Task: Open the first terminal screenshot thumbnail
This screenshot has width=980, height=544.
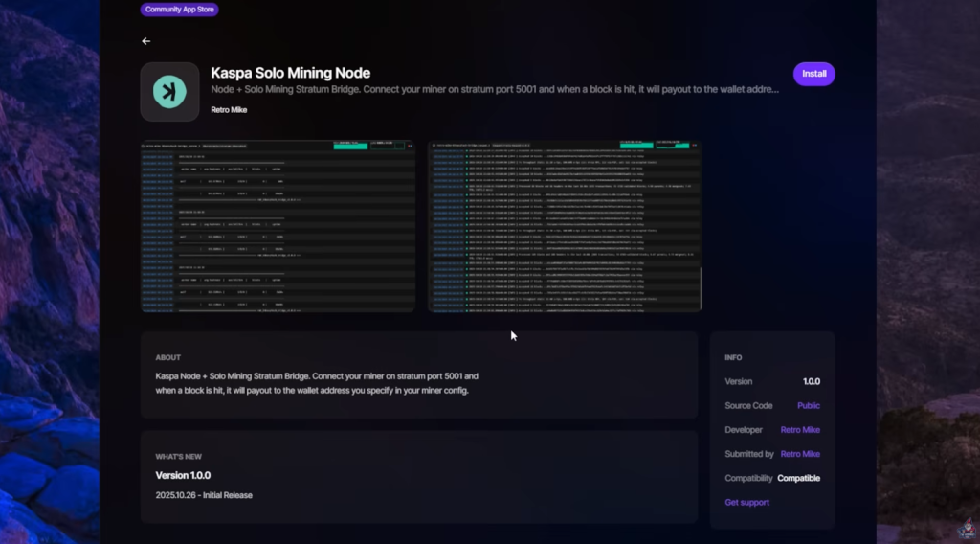Action: (278, 226)
